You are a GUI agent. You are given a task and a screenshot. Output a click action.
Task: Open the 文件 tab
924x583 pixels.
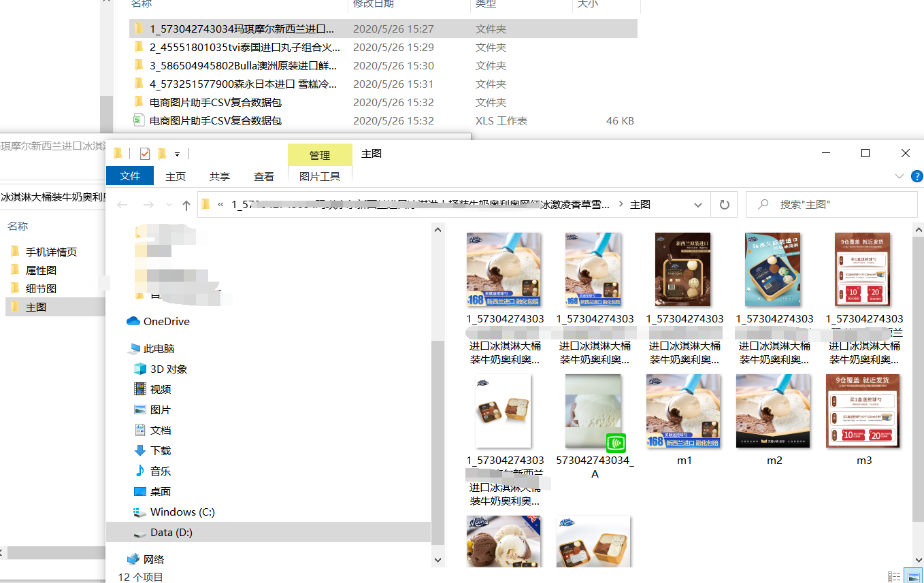[x=130, y=176]
